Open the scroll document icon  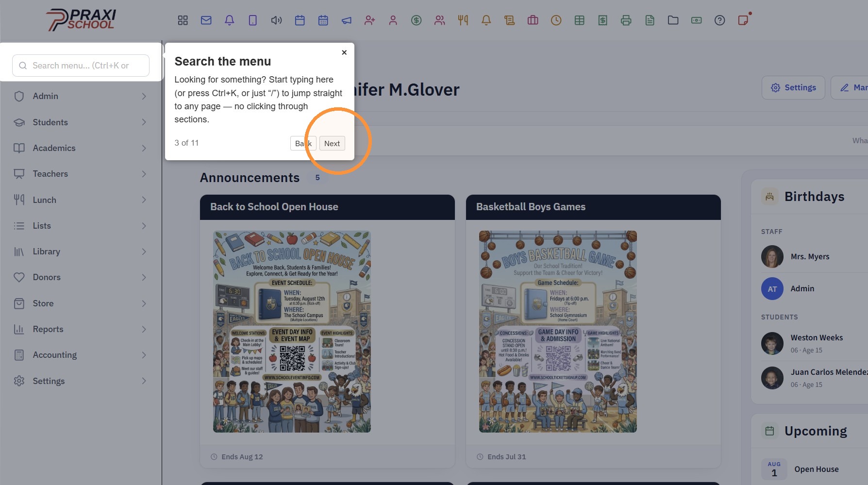coord(509,20)
